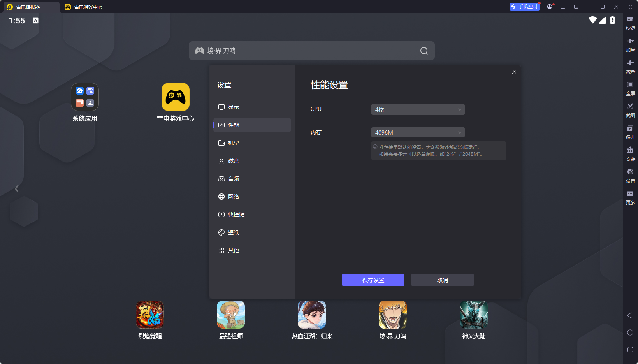Close the settings dialog
The height and width of the screenshot is (364, 638).
[x=514, y=72]
